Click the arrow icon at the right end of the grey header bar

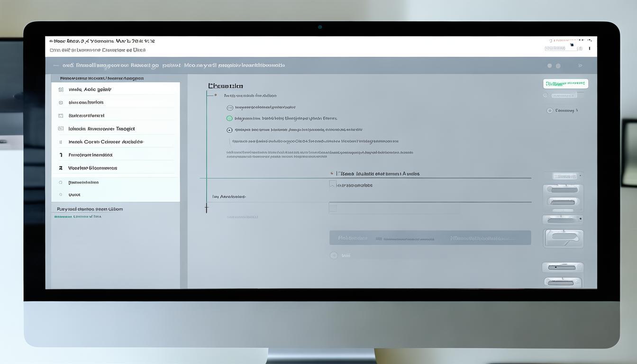(581, 66)
